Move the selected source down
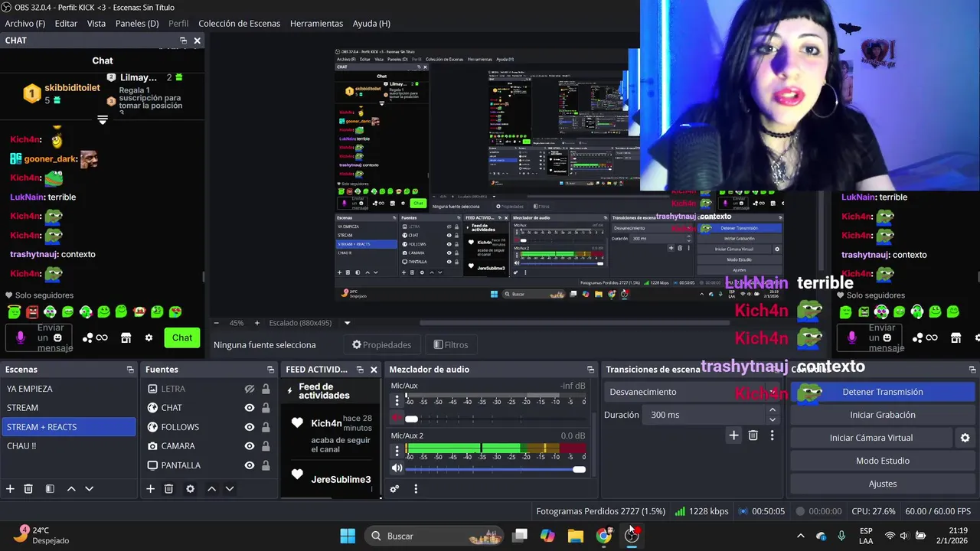 [x=229, y=489]
